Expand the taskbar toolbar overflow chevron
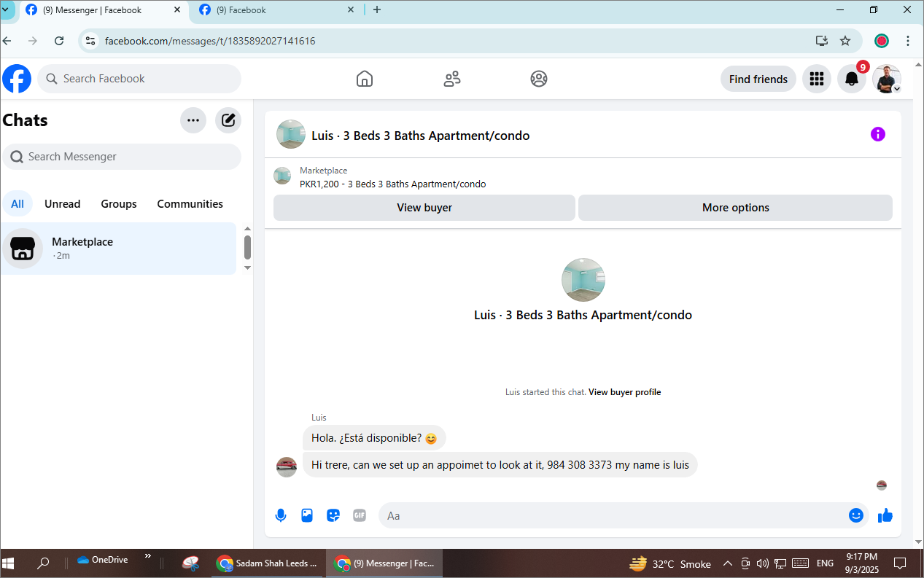This screenshot has width=924, height=578. pyautogui.click(x=148, y=556)
